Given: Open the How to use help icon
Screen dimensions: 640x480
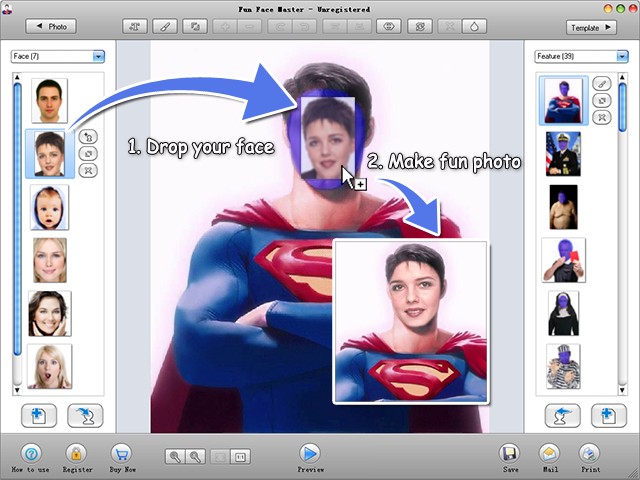Looking at the screenshot, I should point(31,453).
